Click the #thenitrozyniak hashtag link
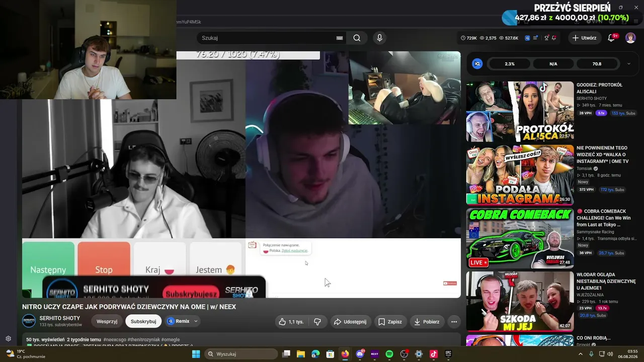Image resolution: width=644 pixels, height=362 pixels. click(144, 340)
